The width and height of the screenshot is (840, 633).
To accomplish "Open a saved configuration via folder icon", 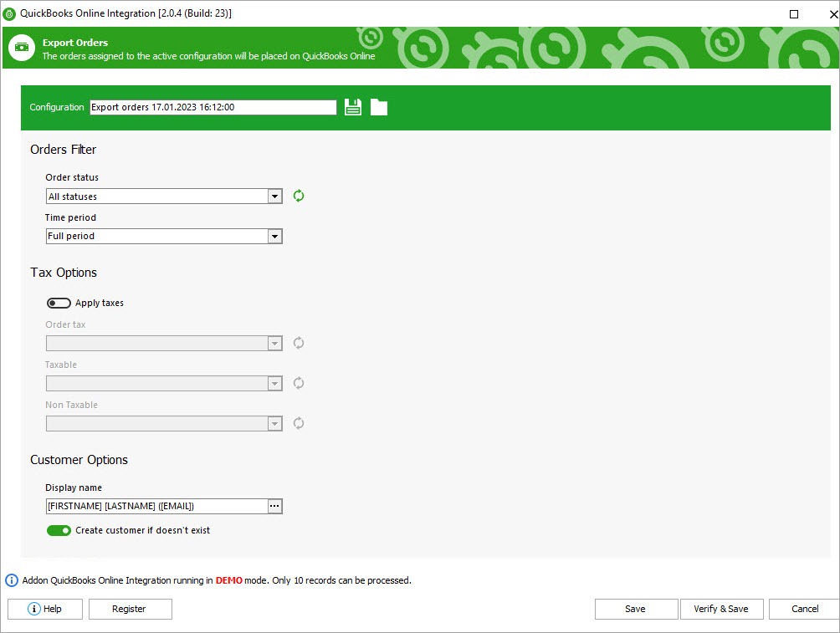I will click(378, 106).
